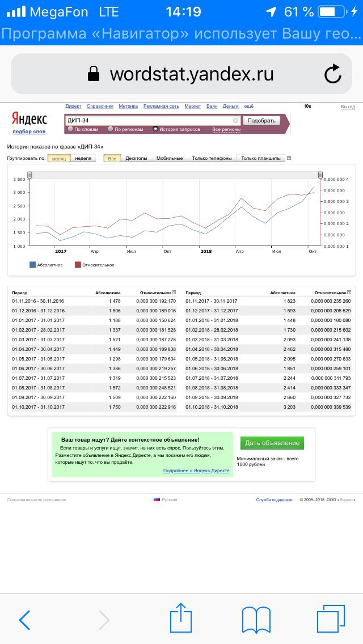Click relative value 0,000 000 339 539
Viewport: 363px width, 644px height.
pos(331,407)
